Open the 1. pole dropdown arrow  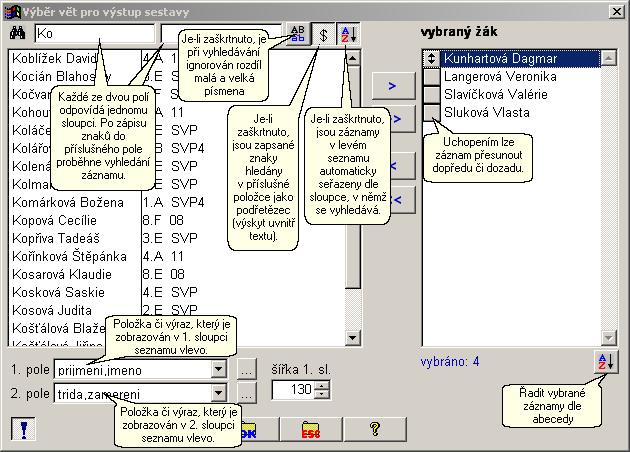(x=219, y=369)
